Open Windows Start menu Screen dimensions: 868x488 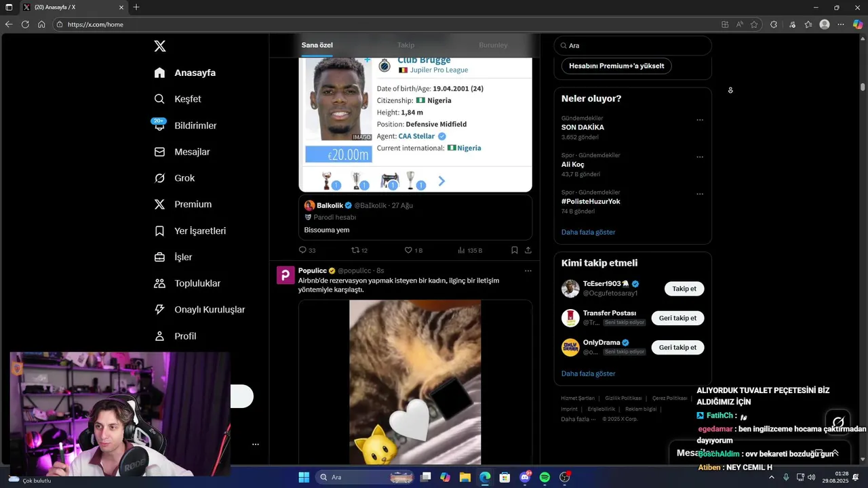pos(304,477)
